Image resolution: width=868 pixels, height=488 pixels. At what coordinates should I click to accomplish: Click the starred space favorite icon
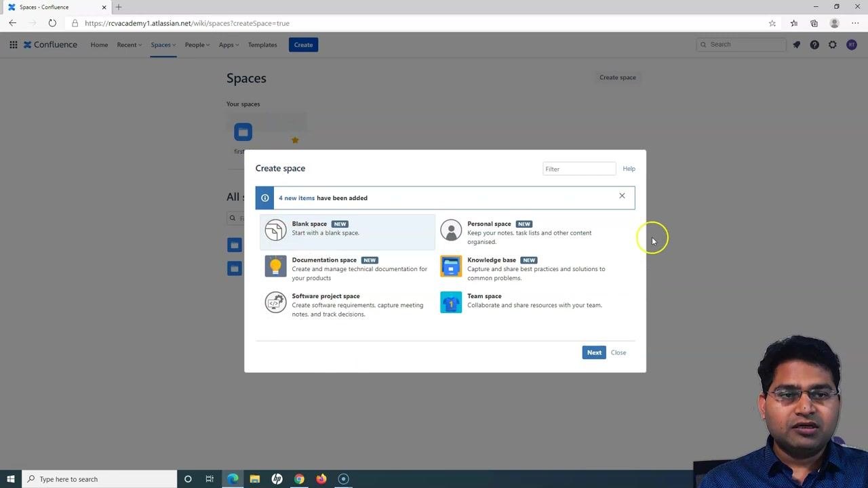295,140
